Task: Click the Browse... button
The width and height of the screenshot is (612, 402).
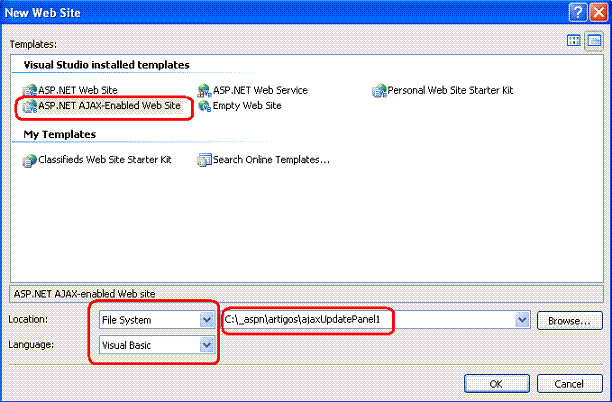Action: click(569, 320)
